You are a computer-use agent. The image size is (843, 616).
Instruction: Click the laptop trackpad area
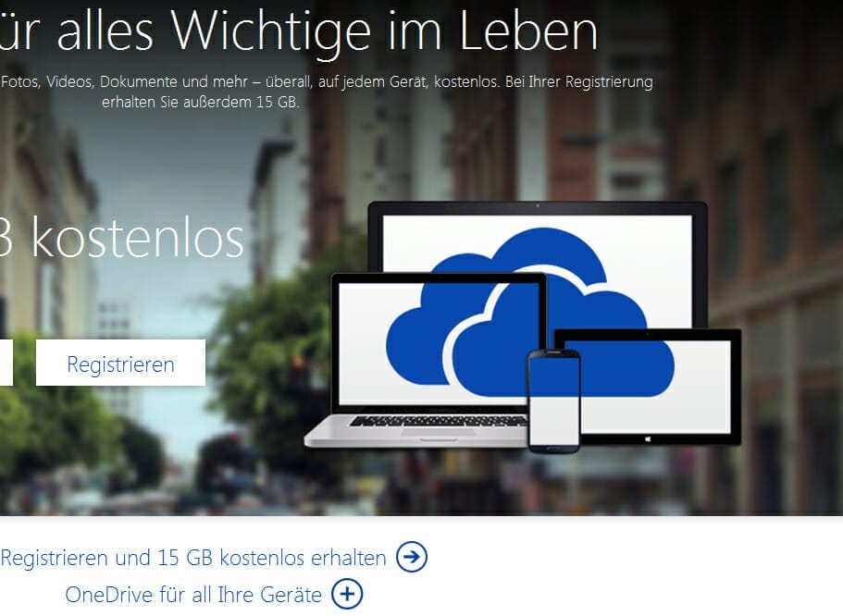[407, 437]
